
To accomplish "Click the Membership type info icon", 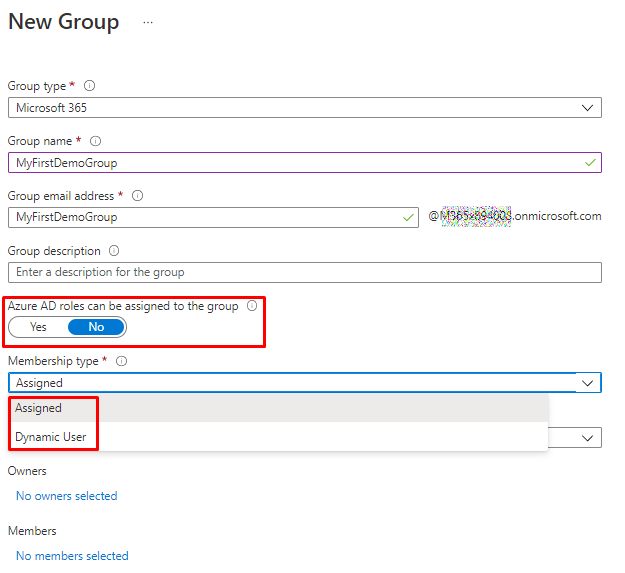I will [x=121, y=361].
